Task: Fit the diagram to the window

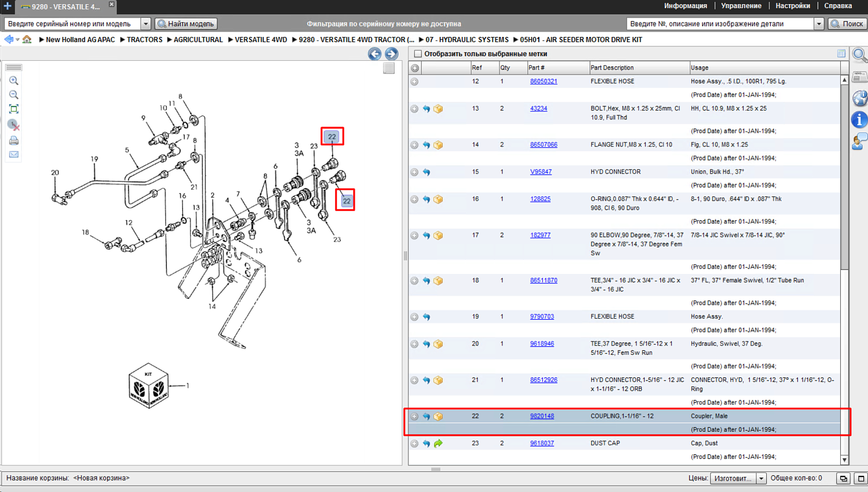Action: (x=14, y=109)
